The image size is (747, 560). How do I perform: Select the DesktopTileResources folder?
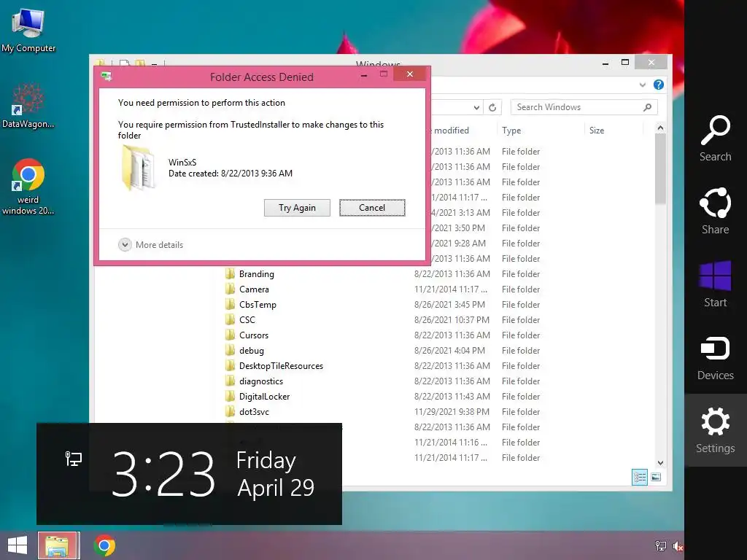(281, 366)
